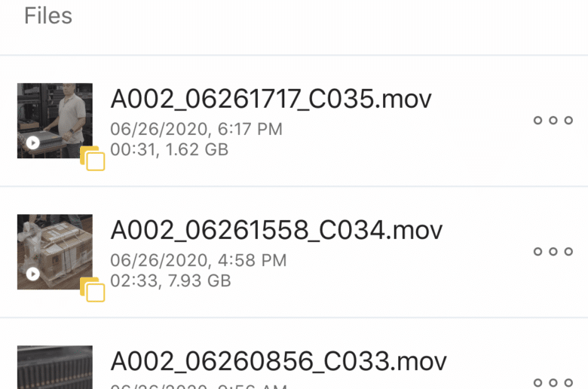This screenshot has height=389, width=588.
Task: Click the 02:33, 7.93 GB details
Action: 170,280
